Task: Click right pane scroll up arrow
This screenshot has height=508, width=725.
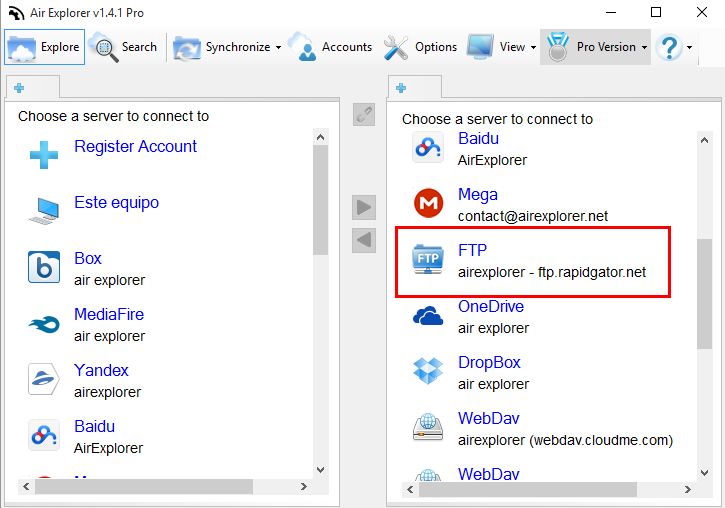Action: (x=705, y=140)
